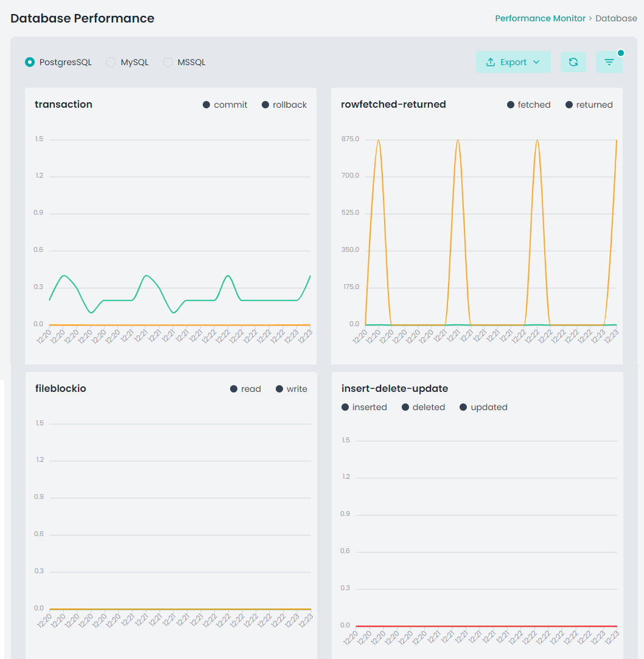Click the fileblockio chart title

coord(60,388)
